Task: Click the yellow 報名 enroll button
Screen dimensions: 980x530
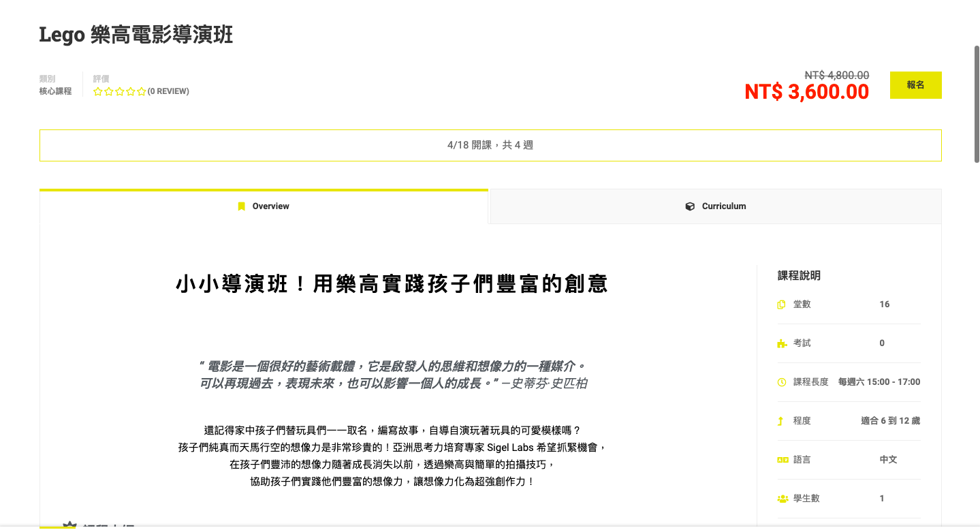Action: (x=915, y=85)
